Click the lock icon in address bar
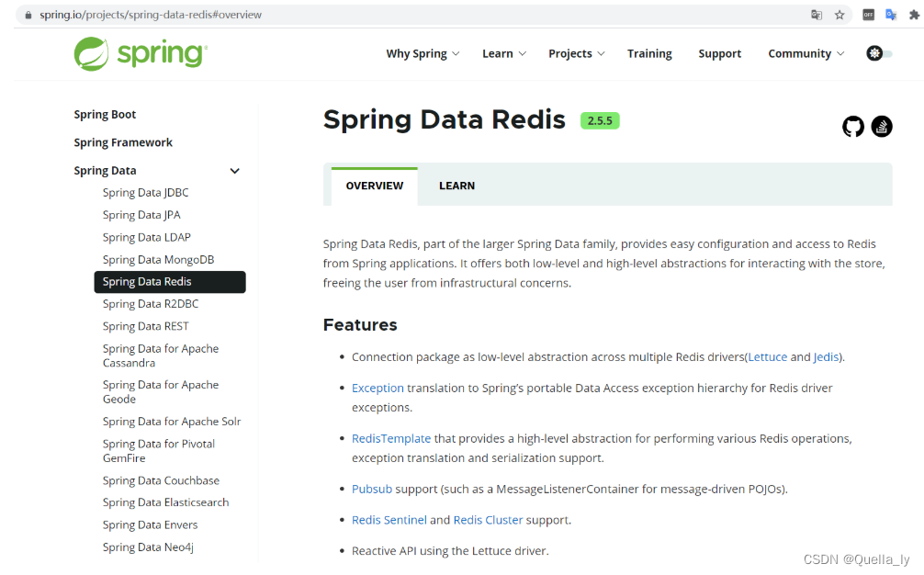Screen dimensions: 924x575 pos(28,15)
